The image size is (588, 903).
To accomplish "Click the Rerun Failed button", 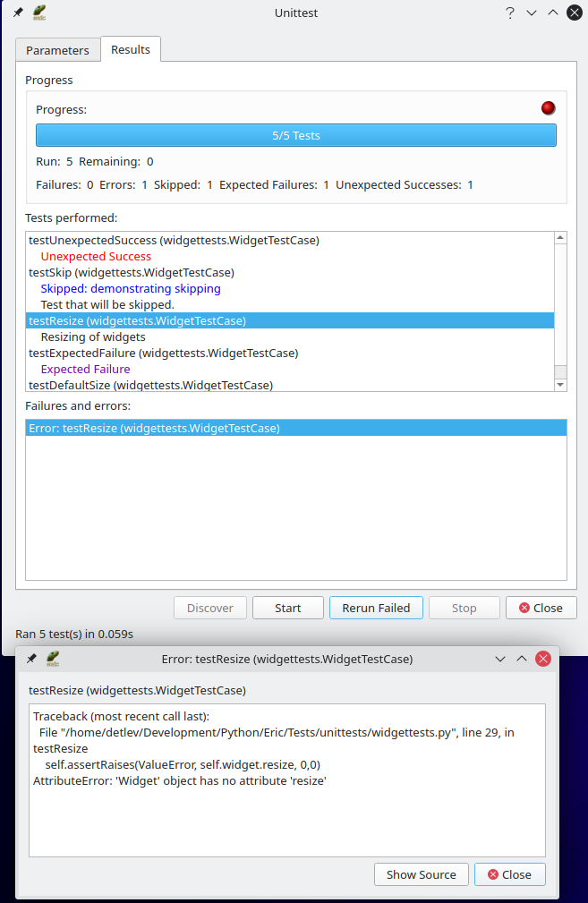I will click(376, 608).
